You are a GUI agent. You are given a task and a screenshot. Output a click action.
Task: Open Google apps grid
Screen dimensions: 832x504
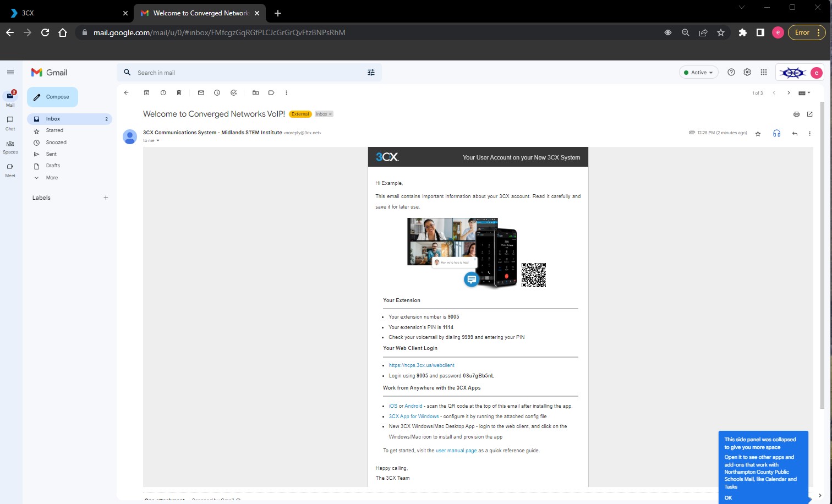763,72
